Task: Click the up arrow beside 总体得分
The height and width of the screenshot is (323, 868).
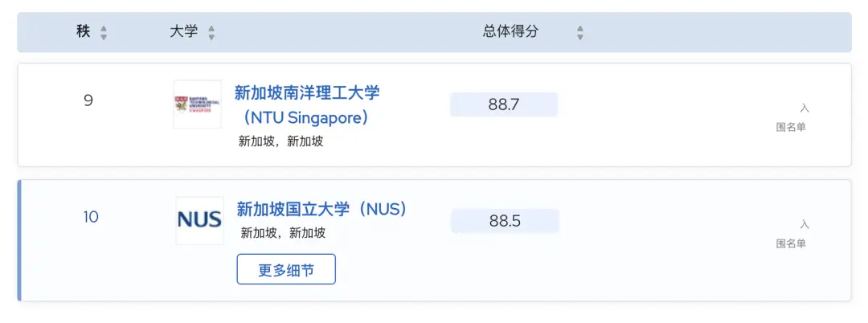Action: click(580, 28)
